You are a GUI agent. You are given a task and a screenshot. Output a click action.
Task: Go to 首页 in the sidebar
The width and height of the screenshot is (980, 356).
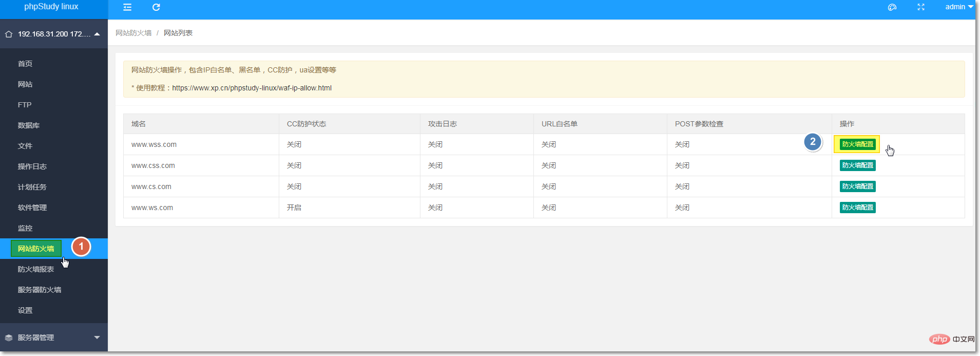(x=25, y=64)
